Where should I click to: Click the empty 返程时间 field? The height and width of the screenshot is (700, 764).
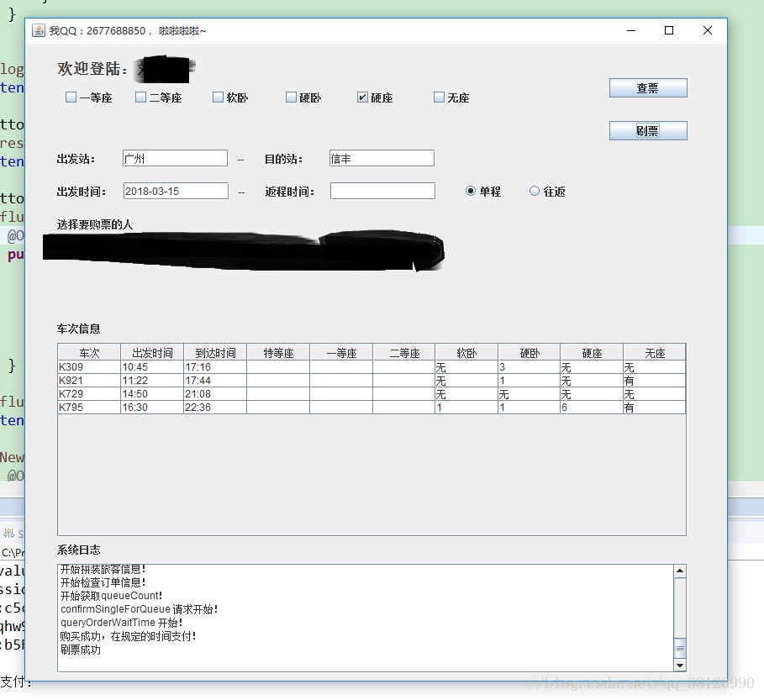[x=382, y=191]
